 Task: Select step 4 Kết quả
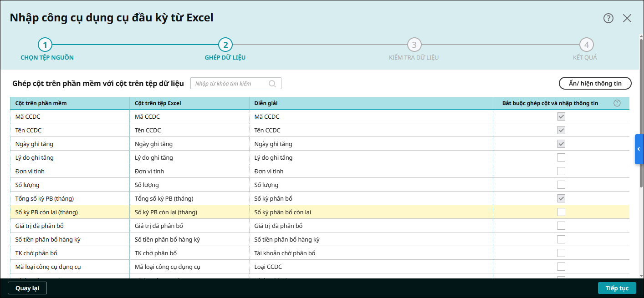click(x=586, y=45)
